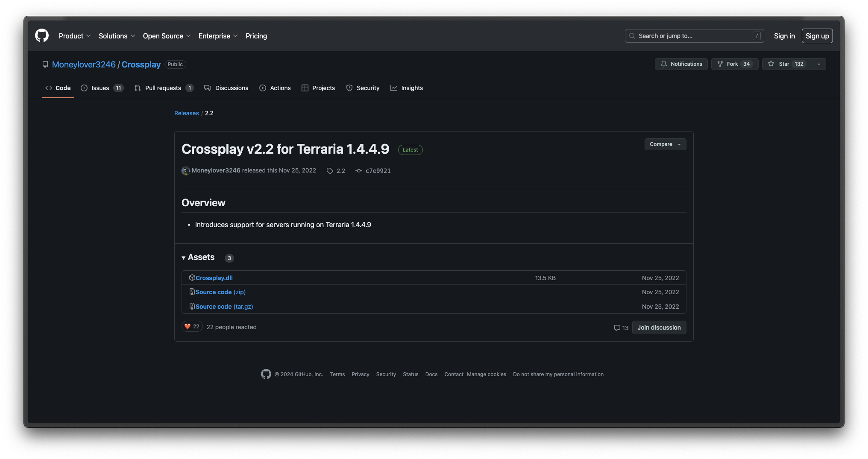Click the Latest release badge
Viewport: 868px width, 459px height.
(x=411, y=150)
